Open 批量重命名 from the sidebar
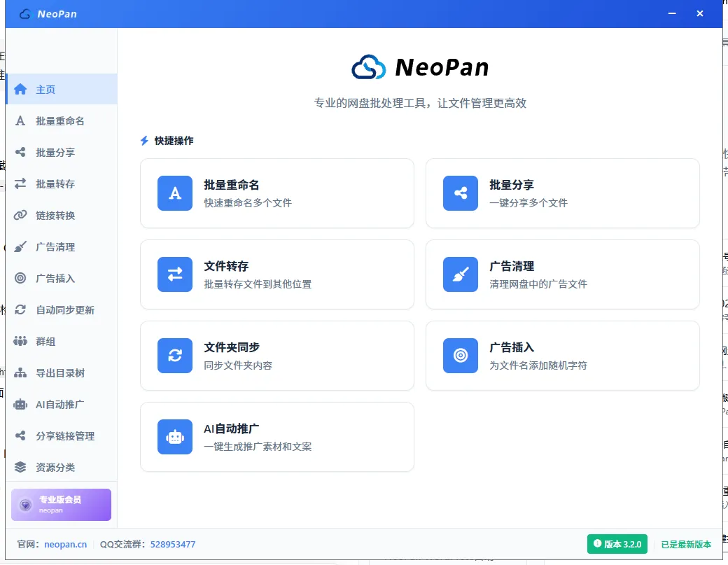 click(62, 120)
